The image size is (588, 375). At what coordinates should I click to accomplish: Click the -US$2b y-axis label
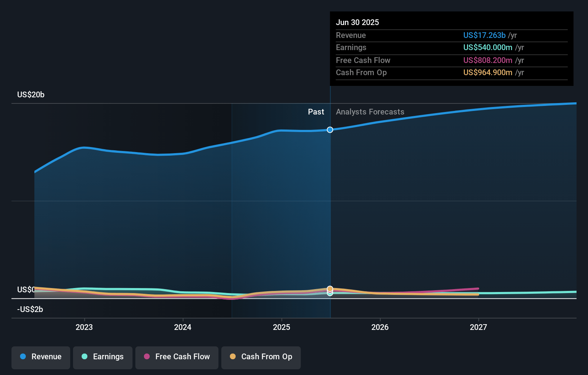click(x=30, y=309)
